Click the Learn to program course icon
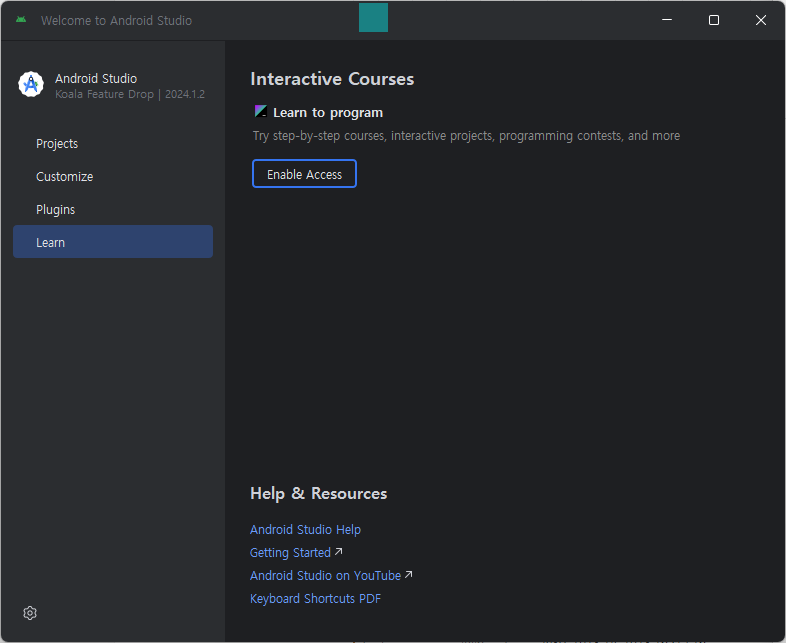Screen dimensions: 786x643 tap(261, 112)
